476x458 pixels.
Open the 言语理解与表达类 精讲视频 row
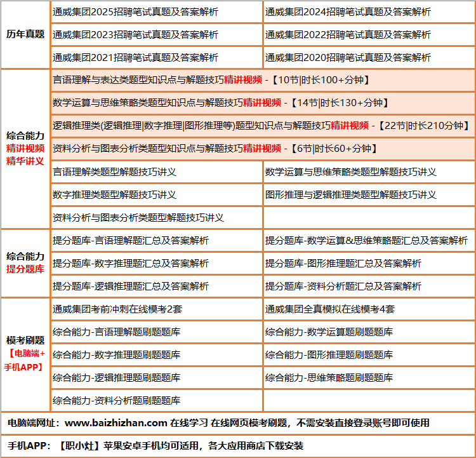coord(263,80)
